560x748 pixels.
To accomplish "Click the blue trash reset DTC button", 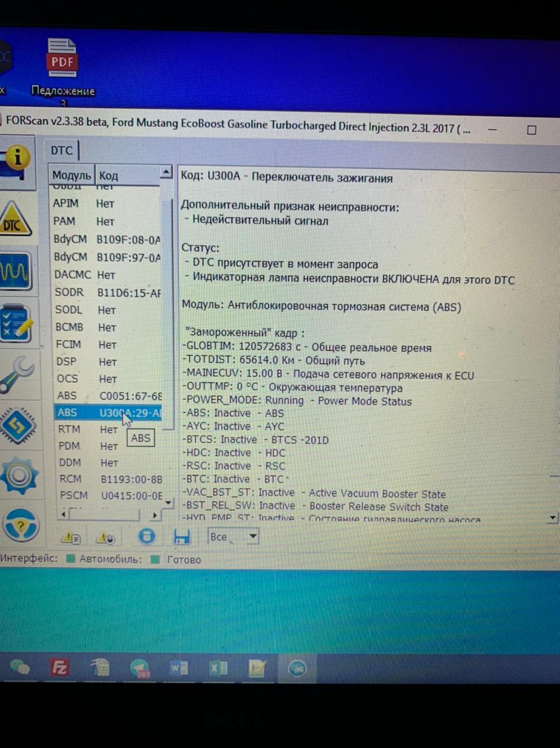I will [x=147, y=536].
